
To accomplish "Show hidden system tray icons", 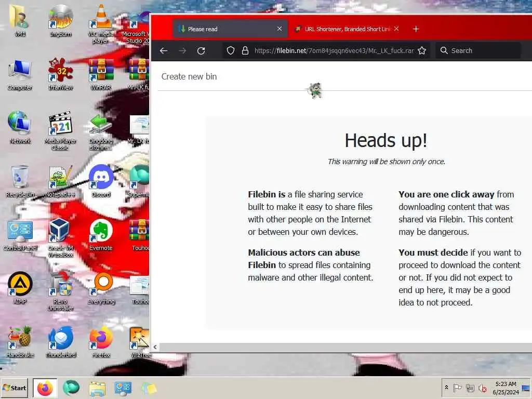I will pyautogui.click(x=446, y=388).
